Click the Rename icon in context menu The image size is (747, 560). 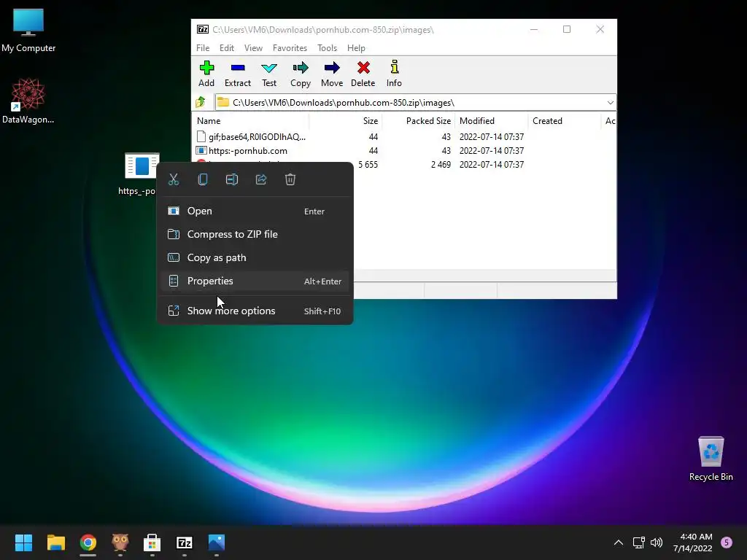pyautogui.click(x=232, y=179)
